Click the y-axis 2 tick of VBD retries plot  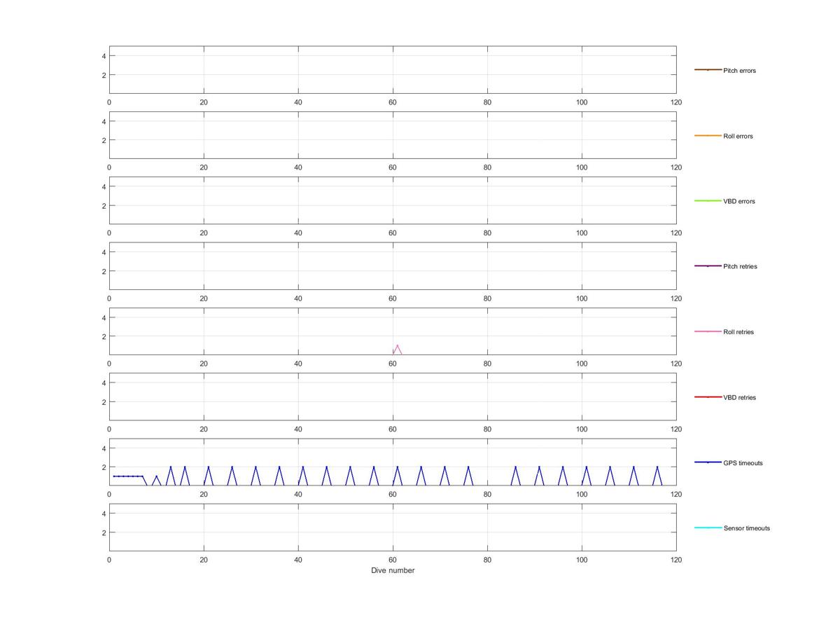(104, 402)
